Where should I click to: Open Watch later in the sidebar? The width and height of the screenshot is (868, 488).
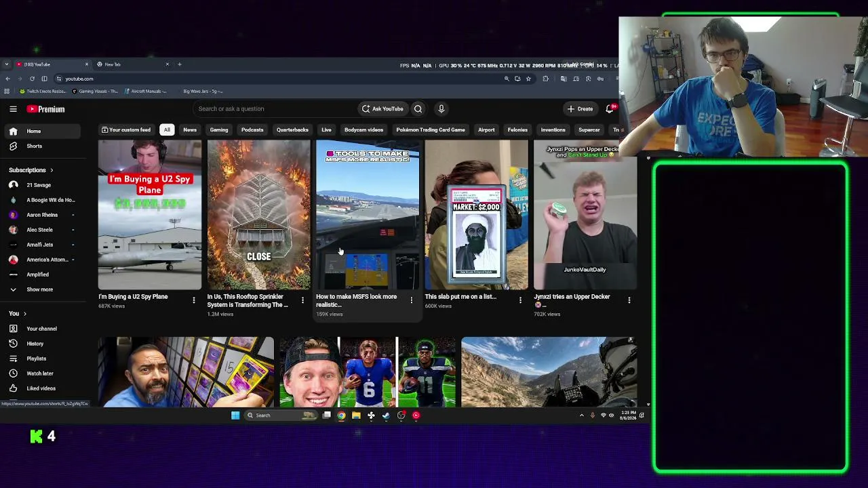43,373
